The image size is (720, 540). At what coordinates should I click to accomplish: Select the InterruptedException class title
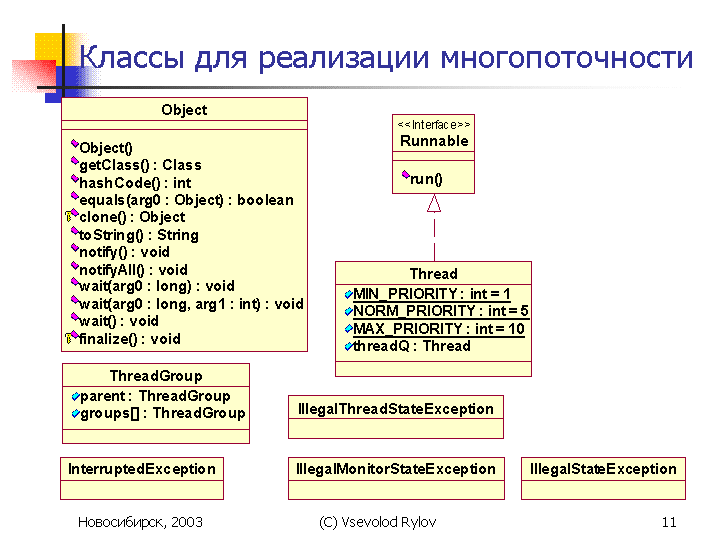[x=142, y=469]
